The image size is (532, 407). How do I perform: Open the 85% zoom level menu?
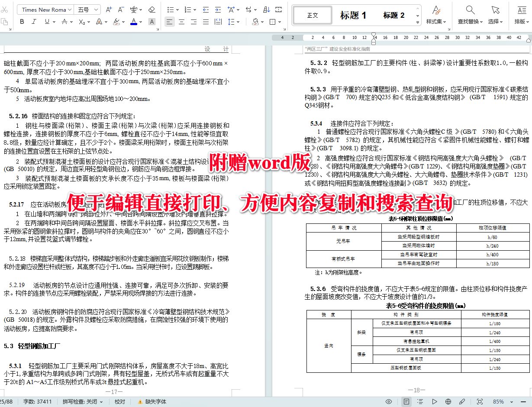pyautogui.click(x=499, y=402)
